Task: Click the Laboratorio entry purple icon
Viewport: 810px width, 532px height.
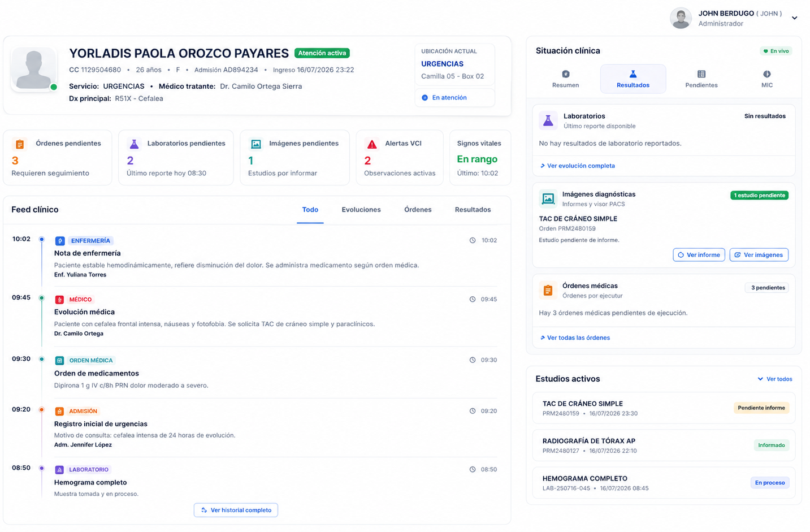Action: tap(59, 470)
